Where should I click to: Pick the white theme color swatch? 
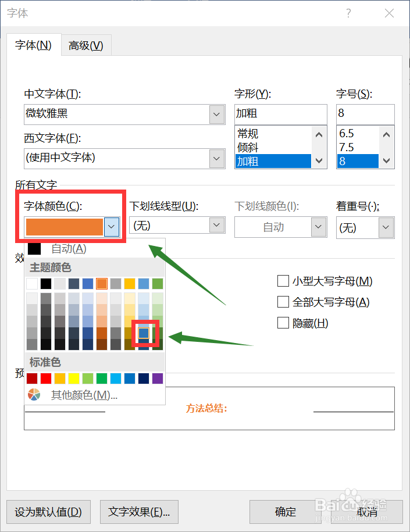[x=32, y=284]
